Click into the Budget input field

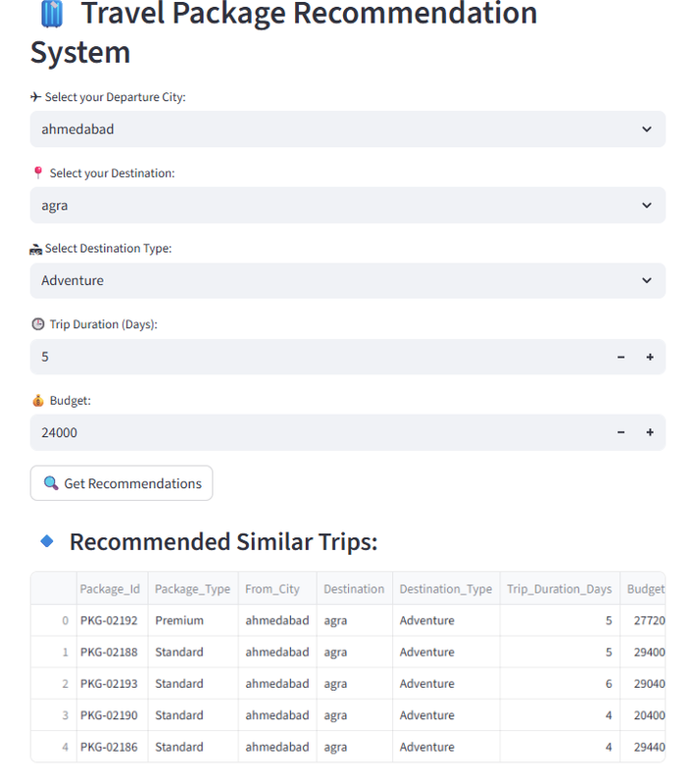click(x=314, y=432)
